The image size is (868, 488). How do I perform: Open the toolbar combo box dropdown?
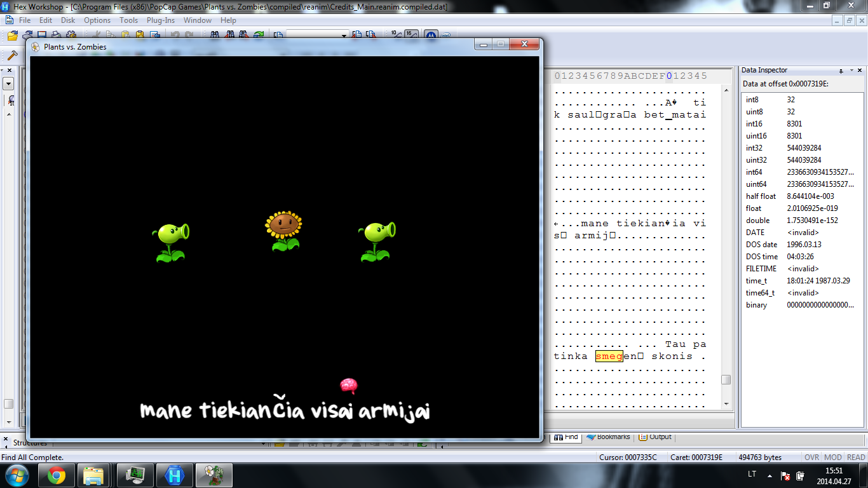(344, 36)
